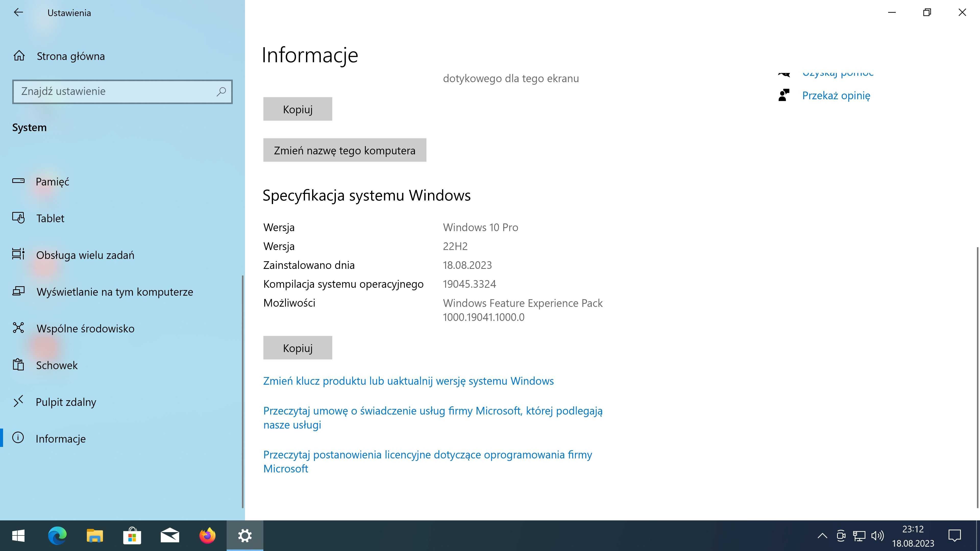Screen dimensions: 980x551
Task: Launch Microsoft Edge from taskbar
Action: pyautogui.click(x=57, y=536)
